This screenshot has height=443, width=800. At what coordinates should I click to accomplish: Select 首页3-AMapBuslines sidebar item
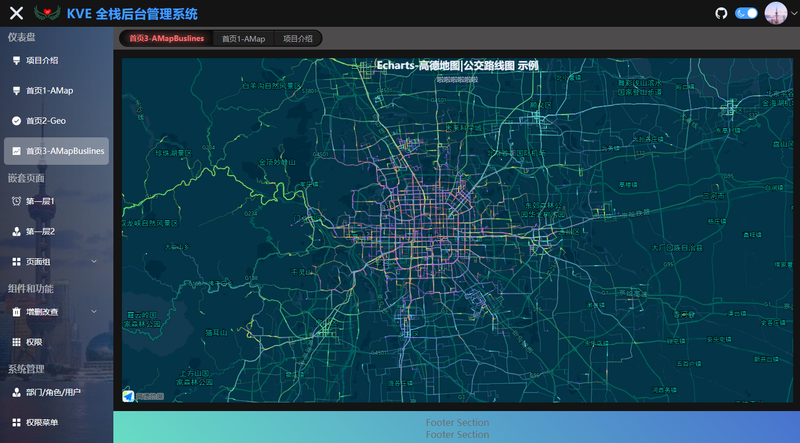pos(56,151)
